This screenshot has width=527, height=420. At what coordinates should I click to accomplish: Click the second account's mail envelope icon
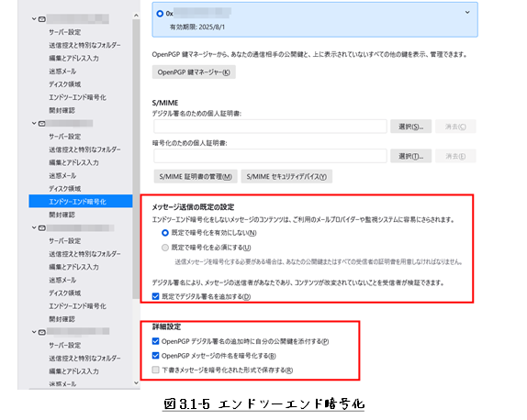pos(42,124)
